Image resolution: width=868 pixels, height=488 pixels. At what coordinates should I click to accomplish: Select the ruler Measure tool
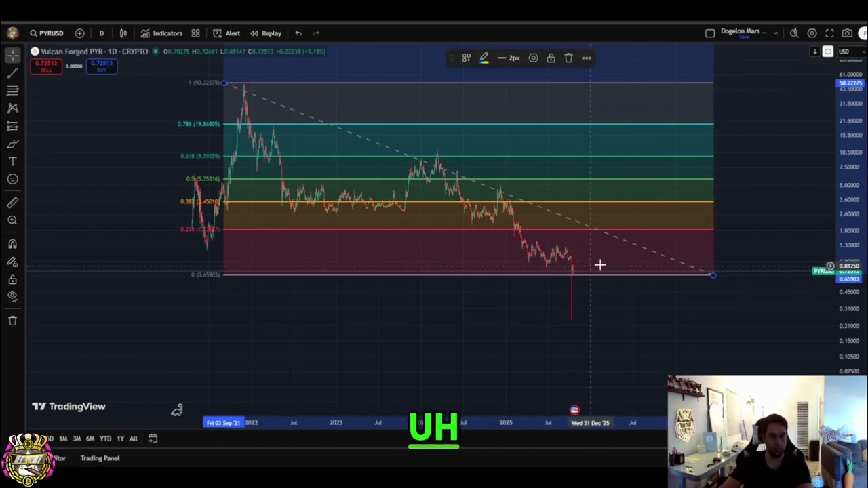(x=12, y=202)
